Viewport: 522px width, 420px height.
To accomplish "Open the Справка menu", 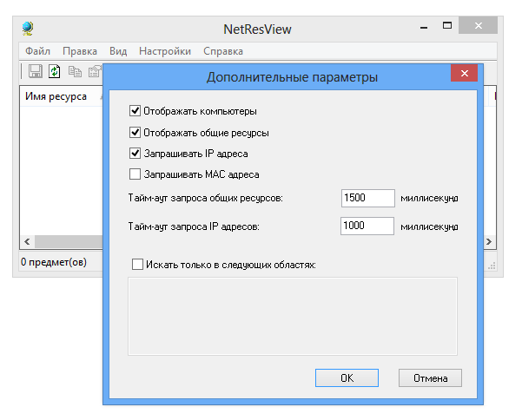I will click(223, 51).
